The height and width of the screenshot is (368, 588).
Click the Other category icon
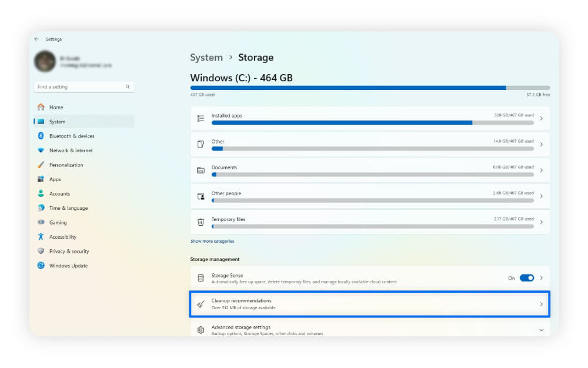(201, 144)
